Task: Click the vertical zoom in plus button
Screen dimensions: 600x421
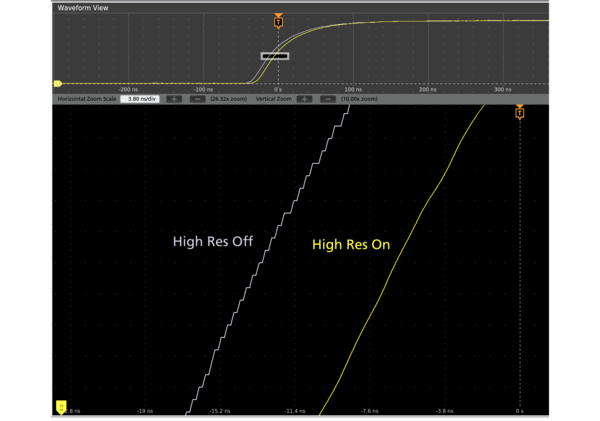Action: 304,99
